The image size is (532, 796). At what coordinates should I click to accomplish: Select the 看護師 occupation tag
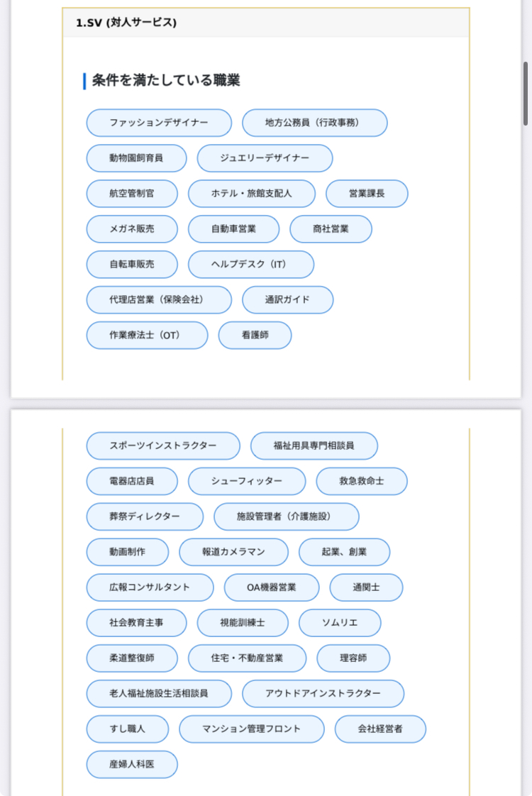click(x=255, y=336)
